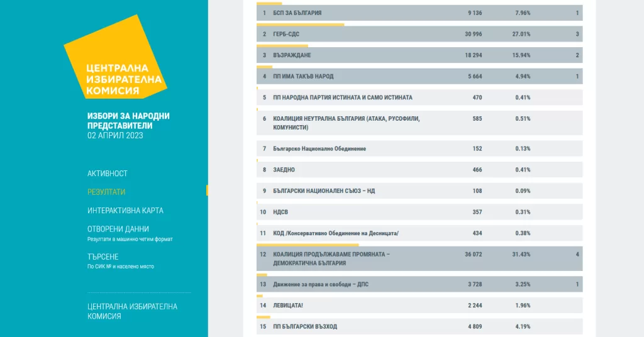Image resolution: width=644 pixels, height=337 pixels.
Task: Click the date 02 АПРИЛ 2023
Action: [115, 135]
